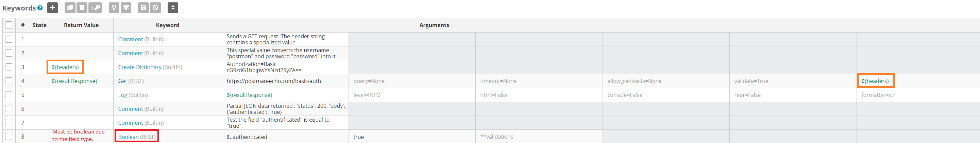
Task: Click the unlit light bulb icon
Action: 114,7
